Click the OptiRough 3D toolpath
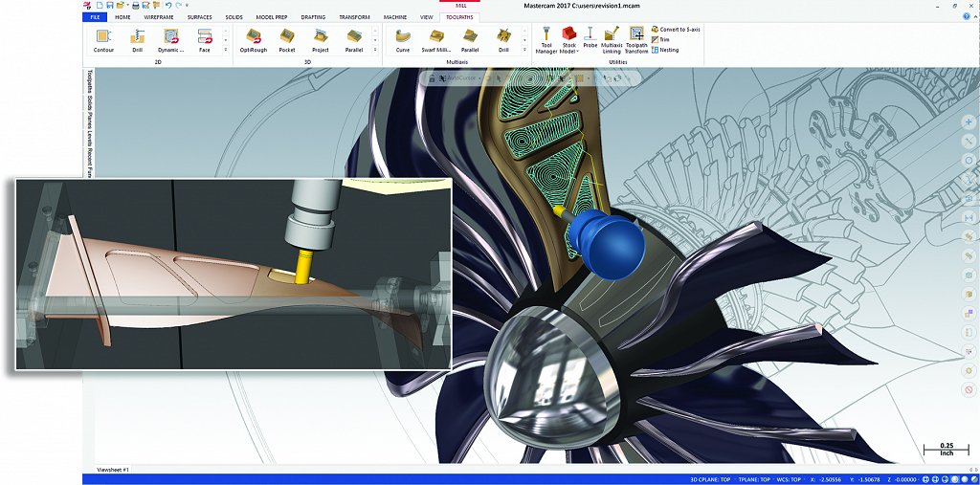 [x=253, y=39]
